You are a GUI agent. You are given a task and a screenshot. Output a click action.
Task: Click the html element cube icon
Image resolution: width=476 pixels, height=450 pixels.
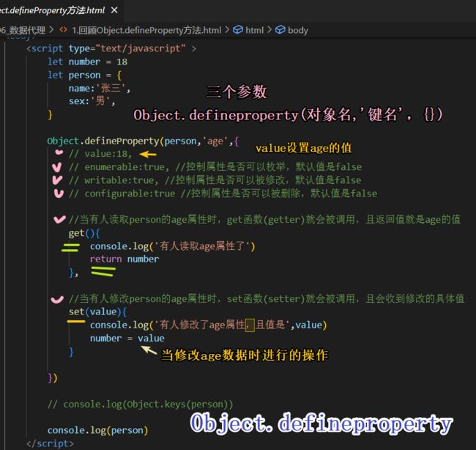(238, 30)
